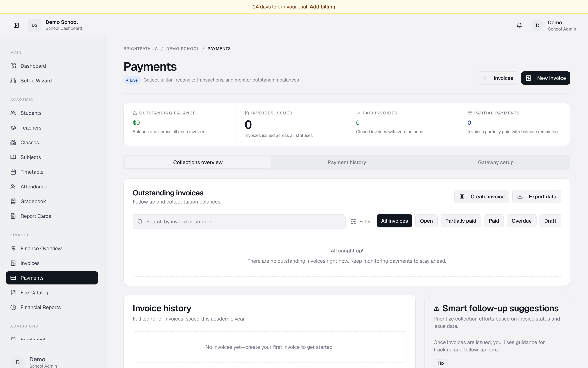Screen dimensions: 588x368
Task: Go to Fee Catalog in sidebar
Action: pyautogui.click(x=52, y=293)
